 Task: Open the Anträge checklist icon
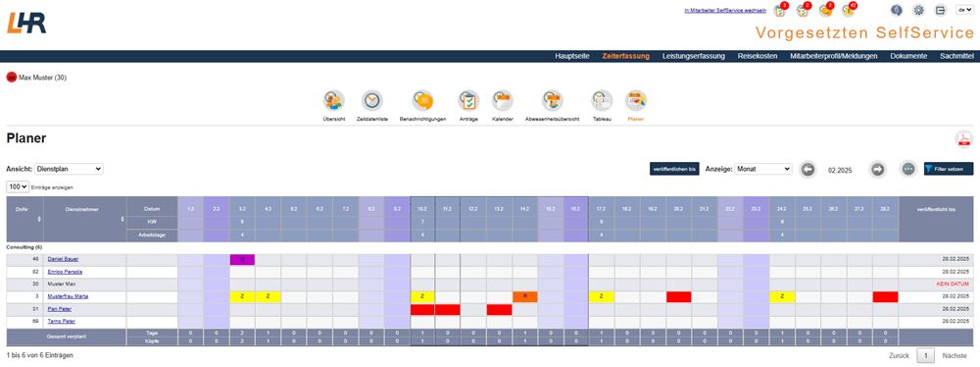(468, 101)
